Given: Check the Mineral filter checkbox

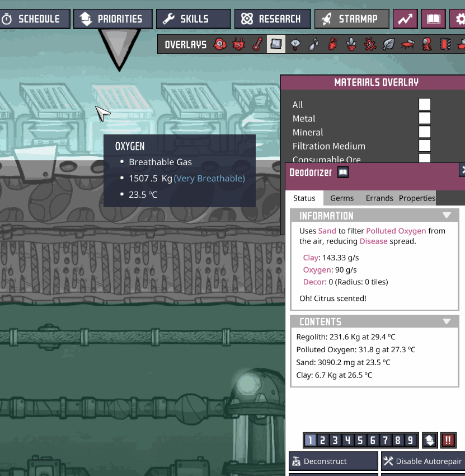Looking at the screenshot, I should pos(425,132).
